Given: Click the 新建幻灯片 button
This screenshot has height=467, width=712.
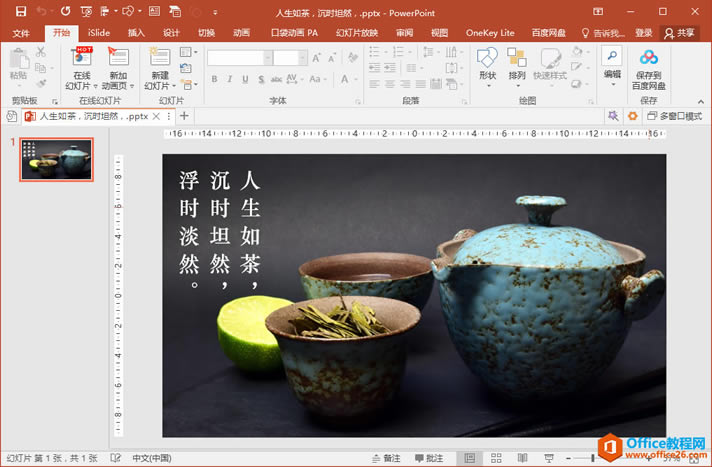Looking at the screenshot, I should point(160,68).
